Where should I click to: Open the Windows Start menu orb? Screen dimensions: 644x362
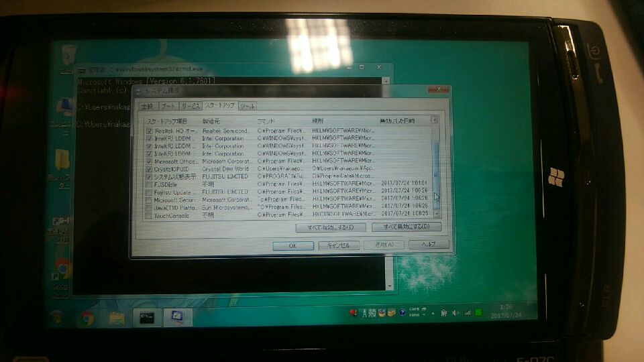(x=56, y=318)
